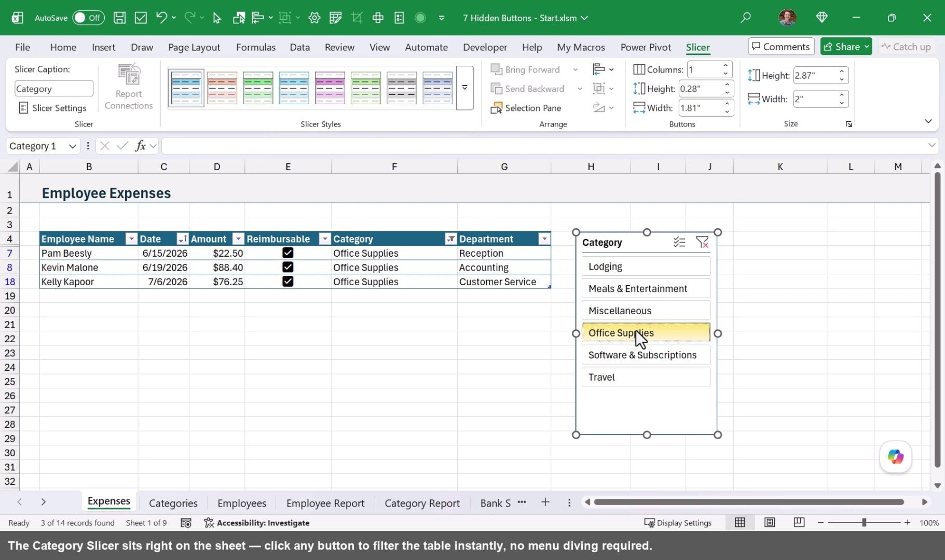Viewport: 945px width, 560px height.
Task: Click the Group objects icon
Action: point(599,89)
